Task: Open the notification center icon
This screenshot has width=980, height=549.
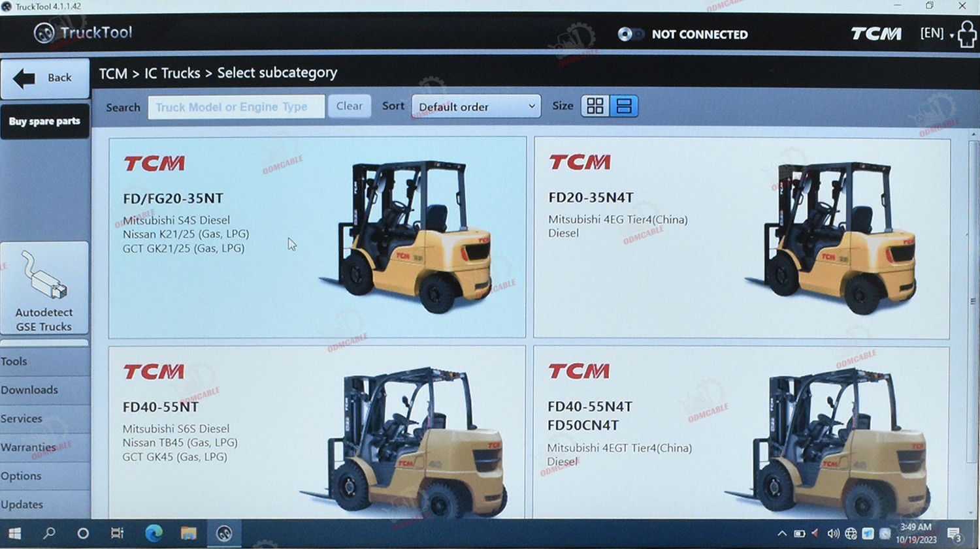Action: pos(955,535)
